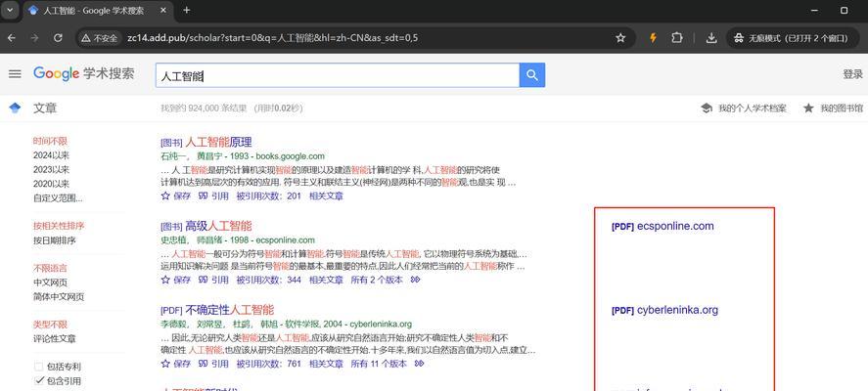Open 自定义范围 custom date range
The width and height of the screenshot is (868, 391).
pos(58,198)
